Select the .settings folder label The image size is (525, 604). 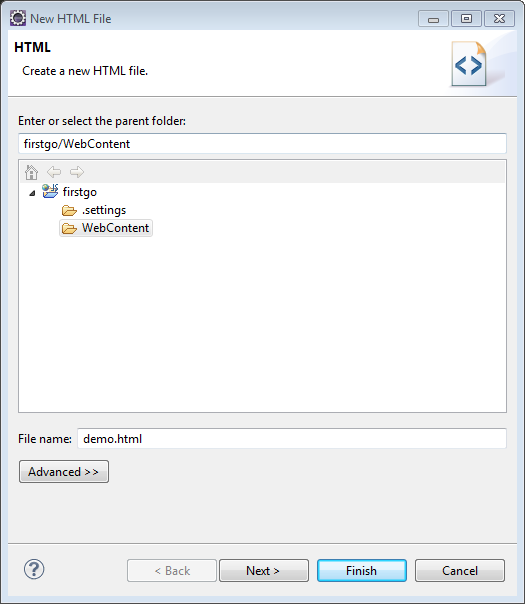click(104, 210)
